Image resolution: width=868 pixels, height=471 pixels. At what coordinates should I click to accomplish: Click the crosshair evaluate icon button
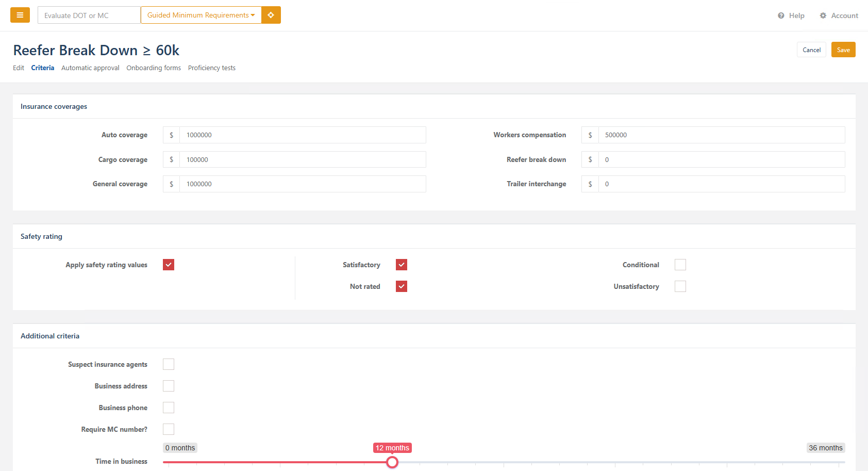(271, 15)
